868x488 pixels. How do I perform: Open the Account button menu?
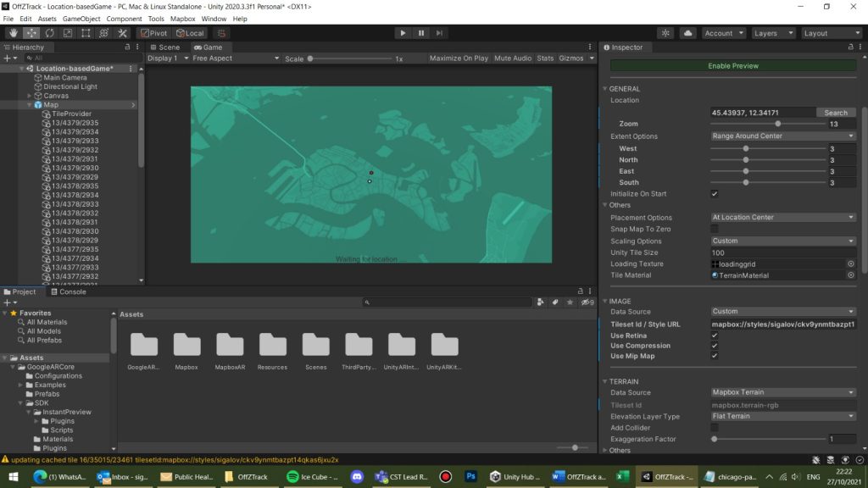[x=724, y=33]
